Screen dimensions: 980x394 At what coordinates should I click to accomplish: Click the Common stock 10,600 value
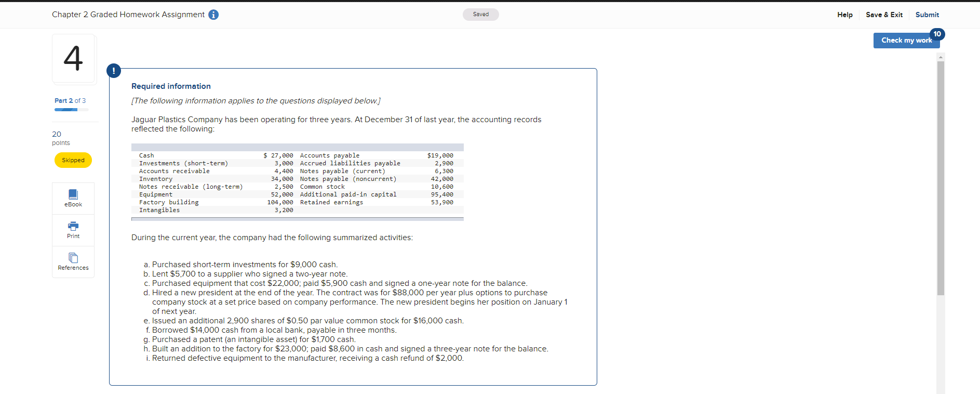tap(442, 187)
